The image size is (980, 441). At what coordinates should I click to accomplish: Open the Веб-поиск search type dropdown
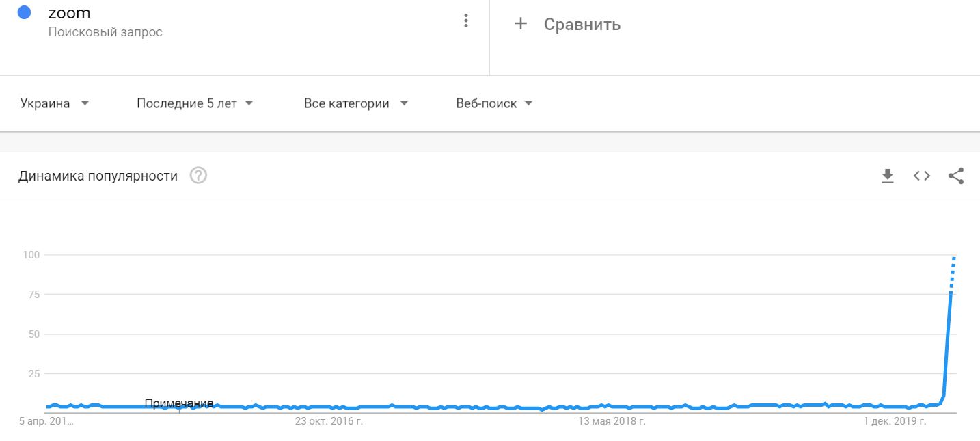(x=494, y=104)
